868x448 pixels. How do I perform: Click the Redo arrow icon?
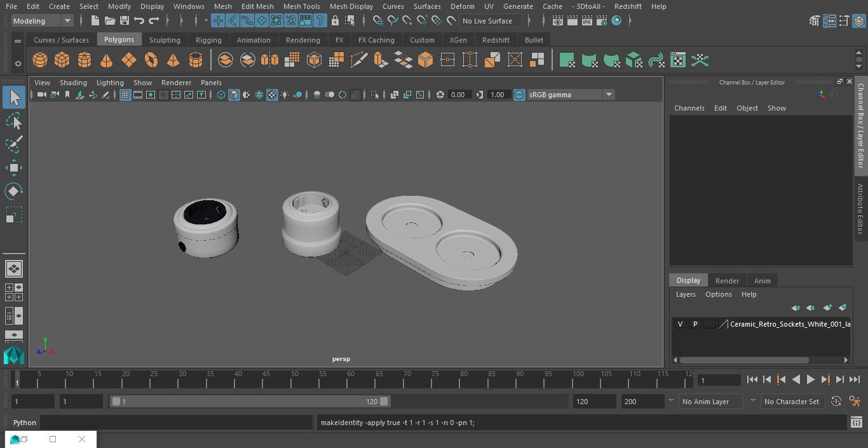click(x=154, y=21)
